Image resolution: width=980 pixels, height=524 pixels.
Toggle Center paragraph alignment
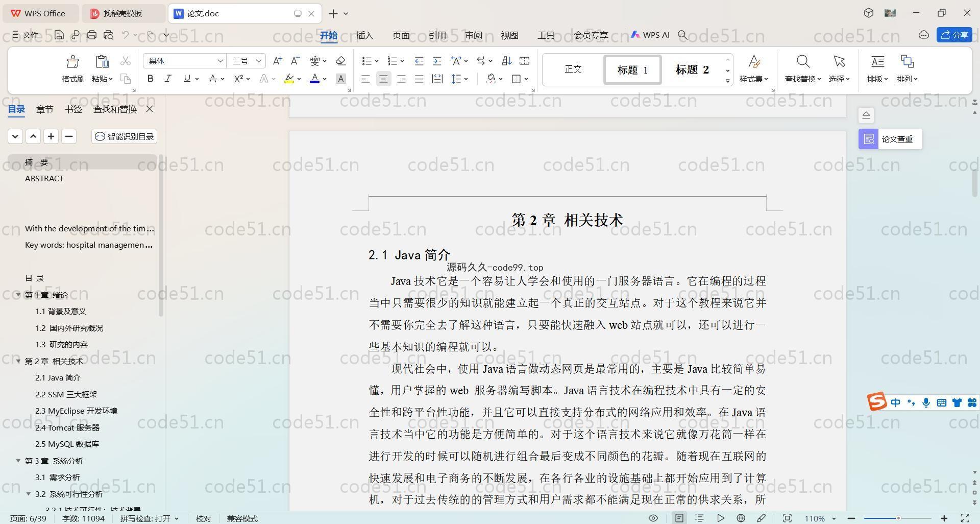(x=383, y=79)
